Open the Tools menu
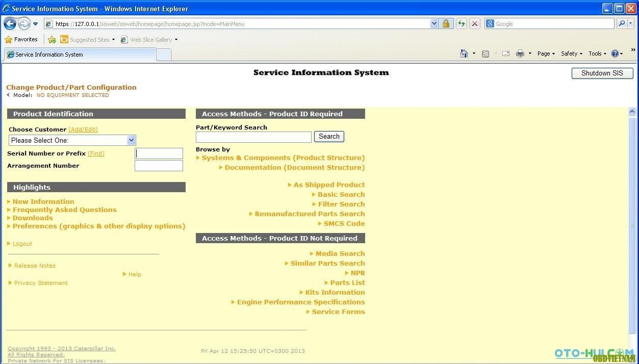This screenshot has width=639, height=364. point(597,54)
